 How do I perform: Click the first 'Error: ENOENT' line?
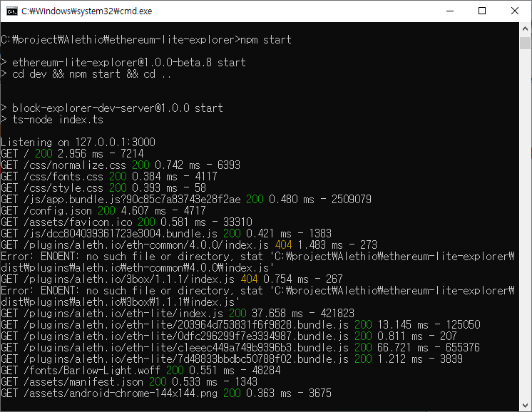[257, 257]
